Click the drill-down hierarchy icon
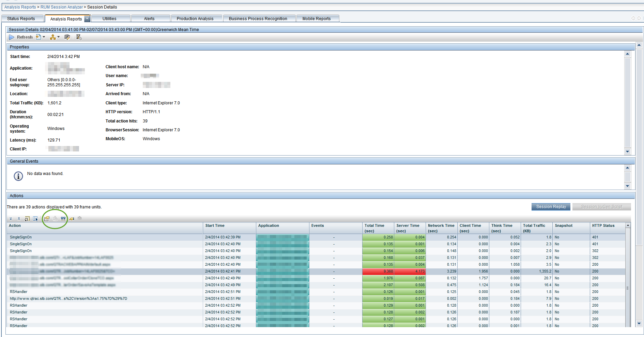 (53, 37)
